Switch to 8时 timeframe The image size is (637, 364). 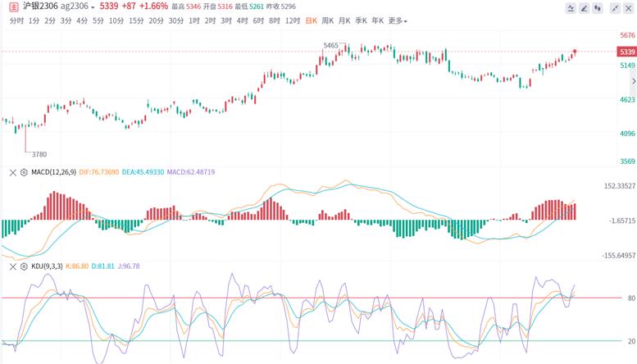[274, 20]
